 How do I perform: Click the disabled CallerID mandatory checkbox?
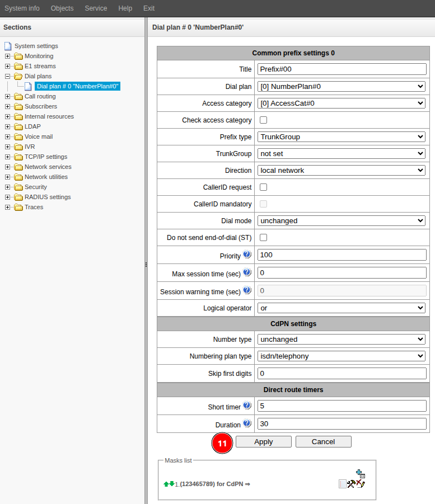(264, 204)
